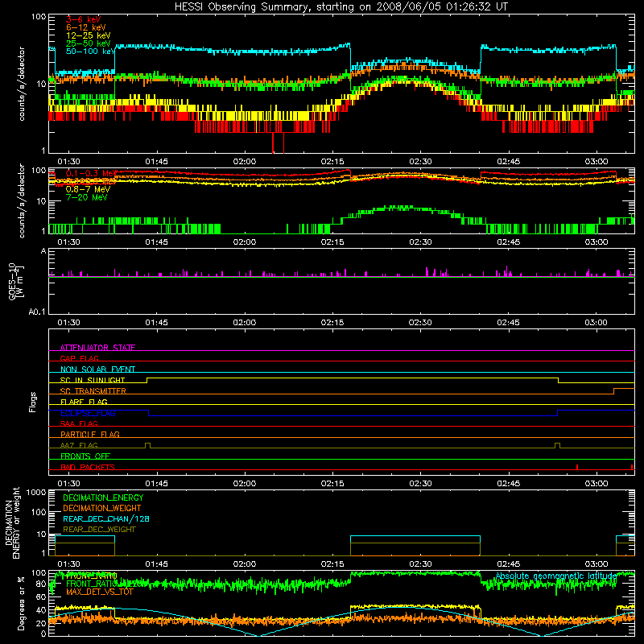Click the BAD_PACKETS spike near 02:57
Screen dimensions: 644x644
(577, 467)
